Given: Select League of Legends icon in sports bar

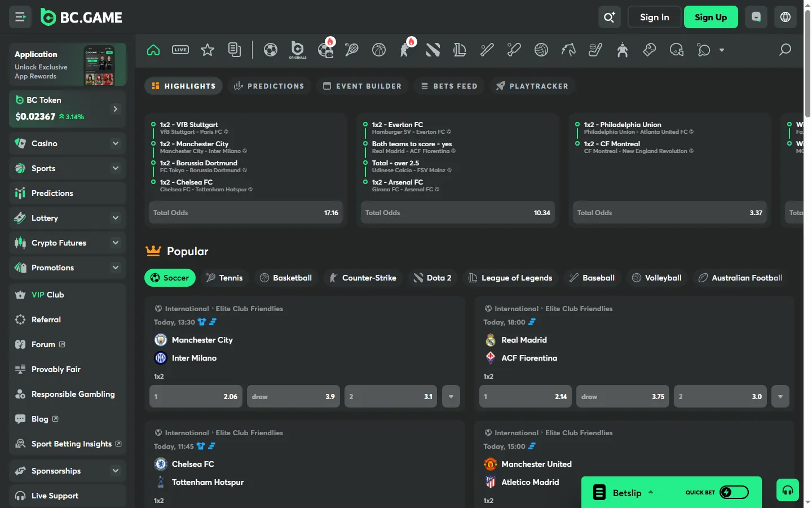Looking at the screenshot, I should (460, 50).
